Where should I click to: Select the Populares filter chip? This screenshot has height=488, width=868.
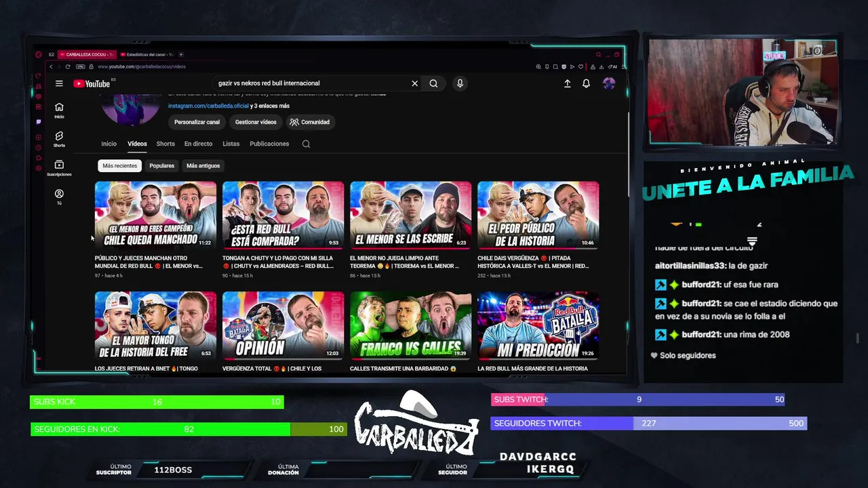162,165
